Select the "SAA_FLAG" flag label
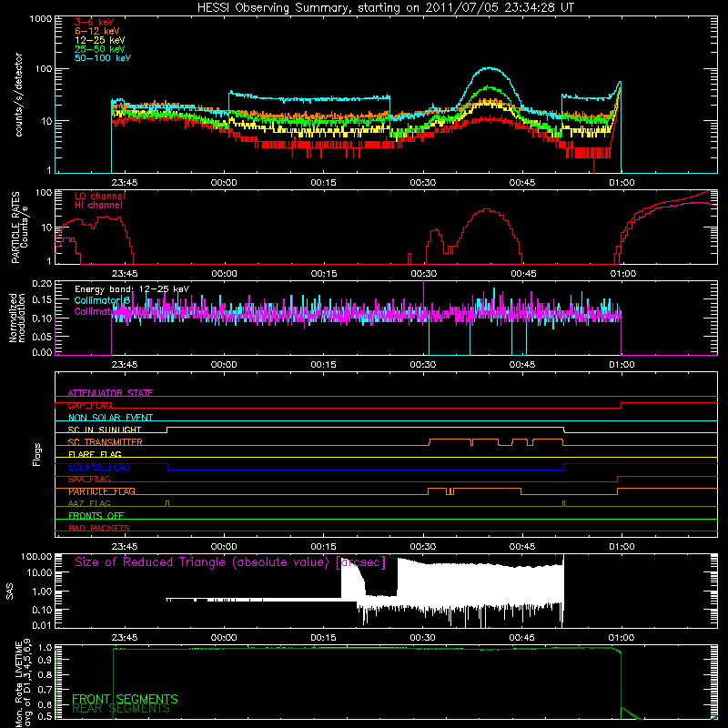Image resolution: width=728 pixels, height=728 pixels. pyautogui.click(x=89, y=480)
